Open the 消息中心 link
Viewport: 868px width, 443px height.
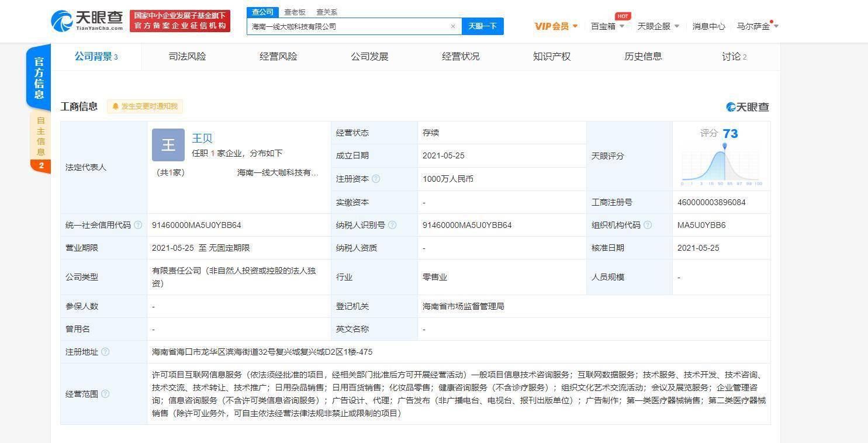(x=708, y=26)
